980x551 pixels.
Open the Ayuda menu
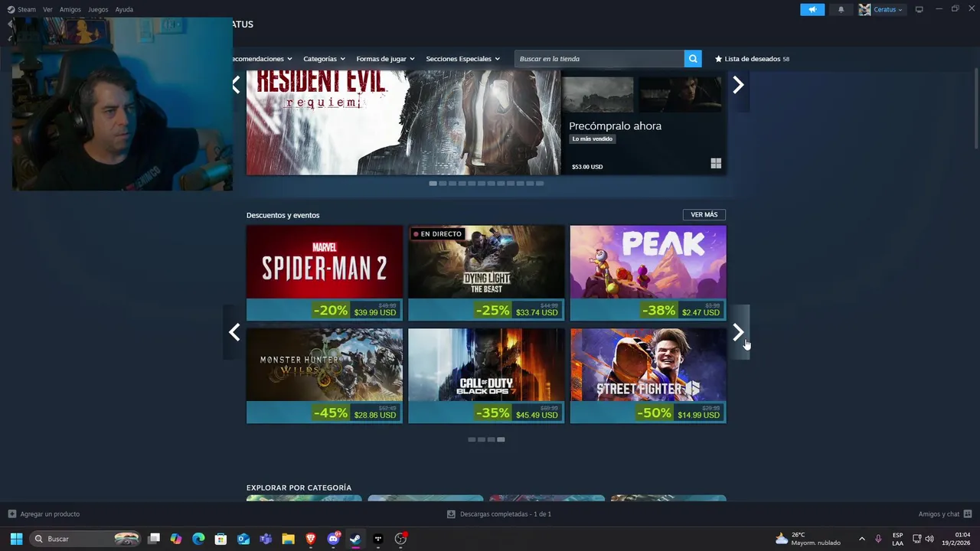[124, 9]
